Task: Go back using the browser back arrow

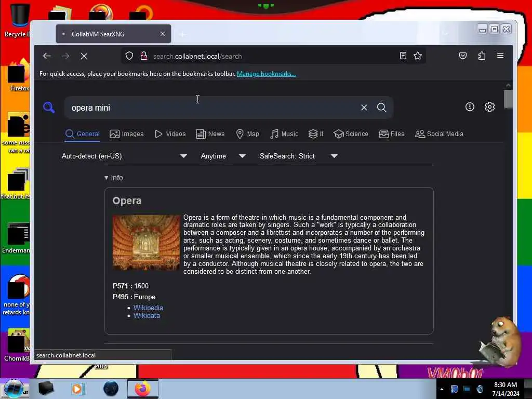Action: (x=47, y=56)
